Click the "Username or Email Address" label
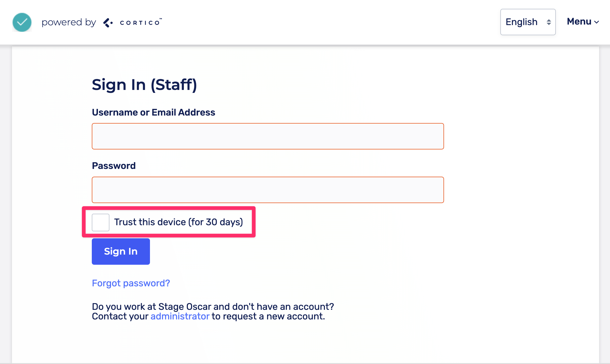610x364 pixels. (x=153, y=112)
